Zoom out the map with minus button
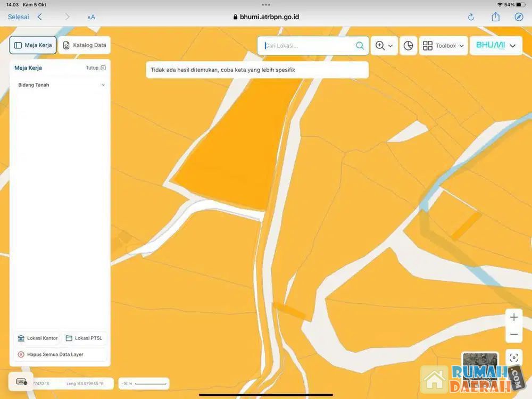This screenshot has height=399, width=532. pos(514,335)
